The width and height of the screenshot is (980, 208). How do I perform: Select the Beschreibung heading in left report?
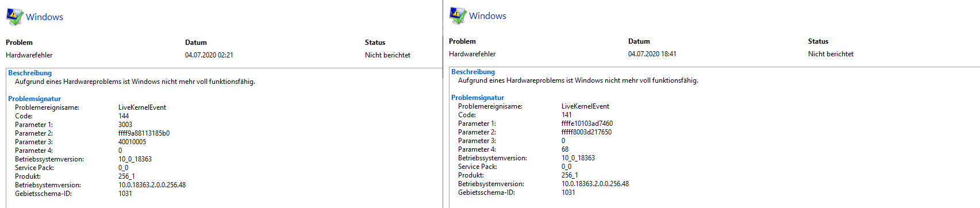click(x=30, y=73)
